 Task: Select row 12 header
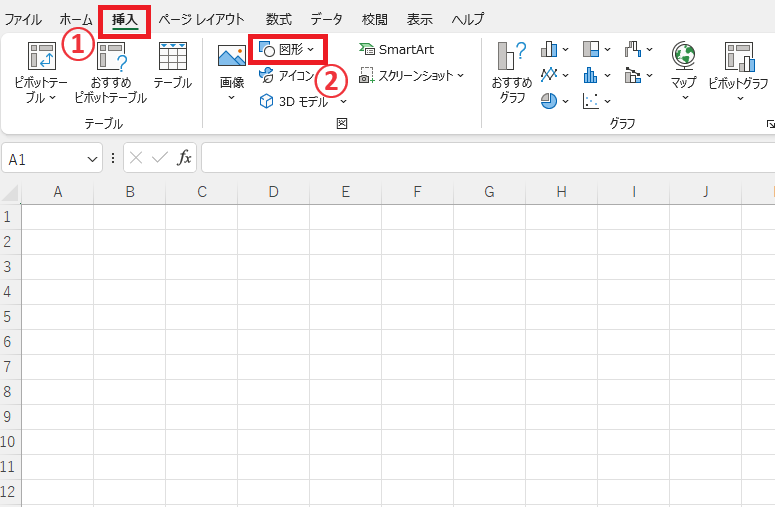click(x=10, y=492)
